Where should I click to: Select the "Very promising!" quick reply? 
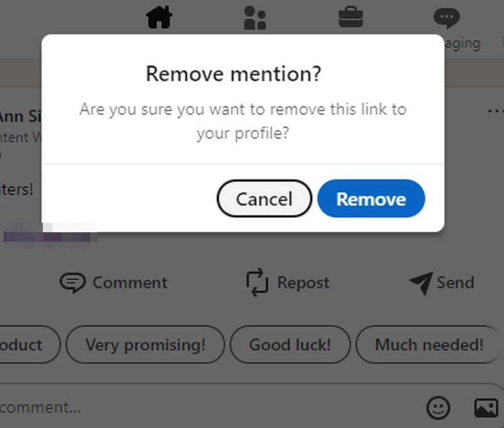coord(145,345)
